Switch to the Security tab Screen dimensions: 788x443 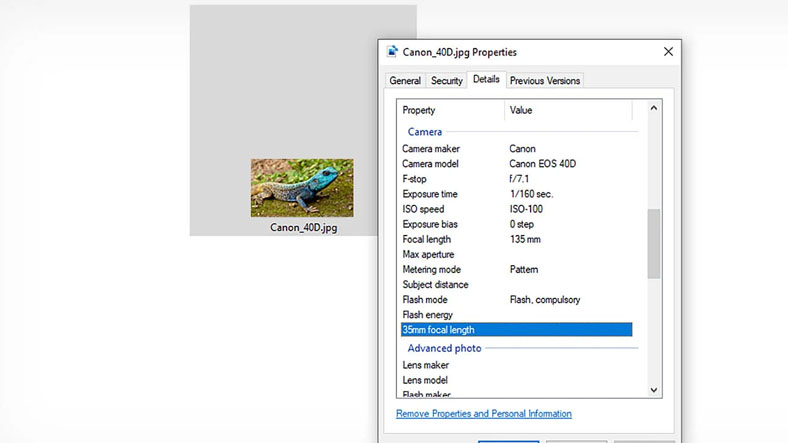pyautogui.click(x=446, y=80)
